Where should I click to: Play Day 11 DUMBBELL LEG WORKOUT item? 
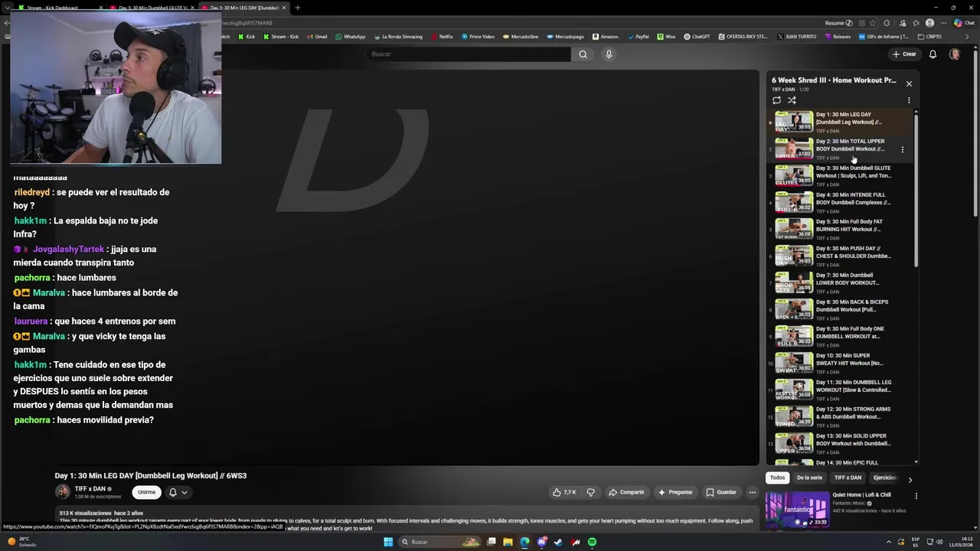click(841, 390)
